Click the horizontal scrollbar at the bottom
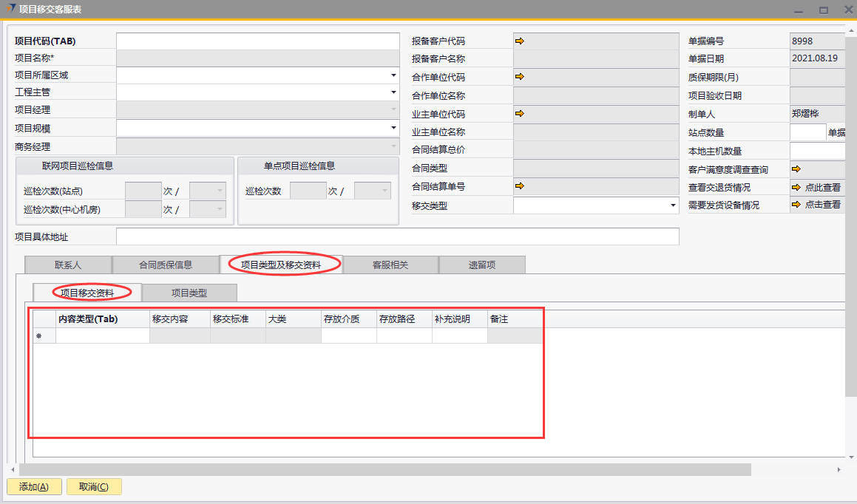 pyautogui.click(x=385, y=470)
